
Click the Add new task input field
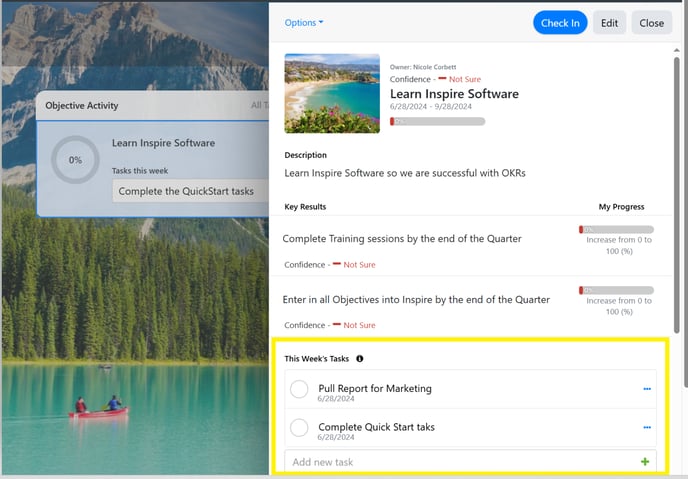pyautogui.click(x=470, y=462)
